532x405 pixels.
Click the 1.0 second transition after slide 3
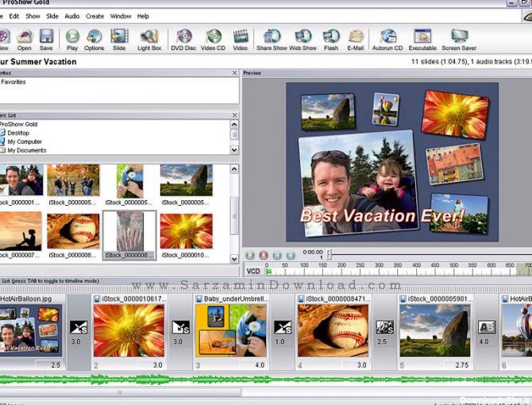coord(283,328)
